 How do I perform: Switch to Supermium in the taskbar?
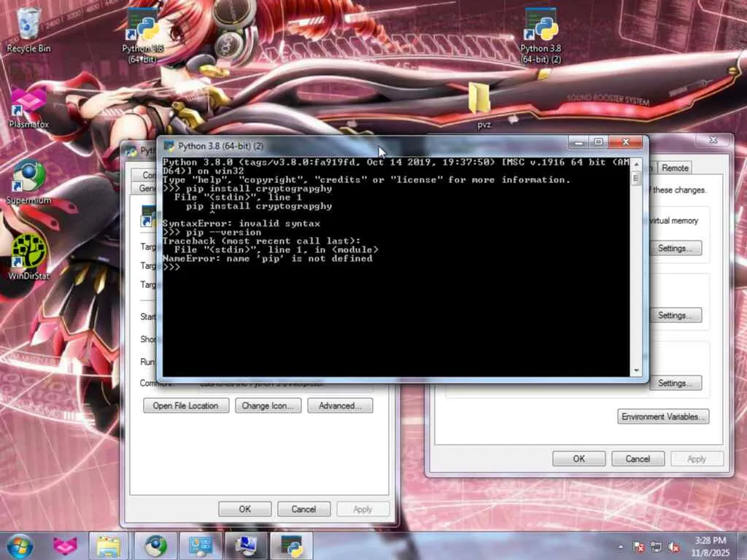tap(155, 545)
